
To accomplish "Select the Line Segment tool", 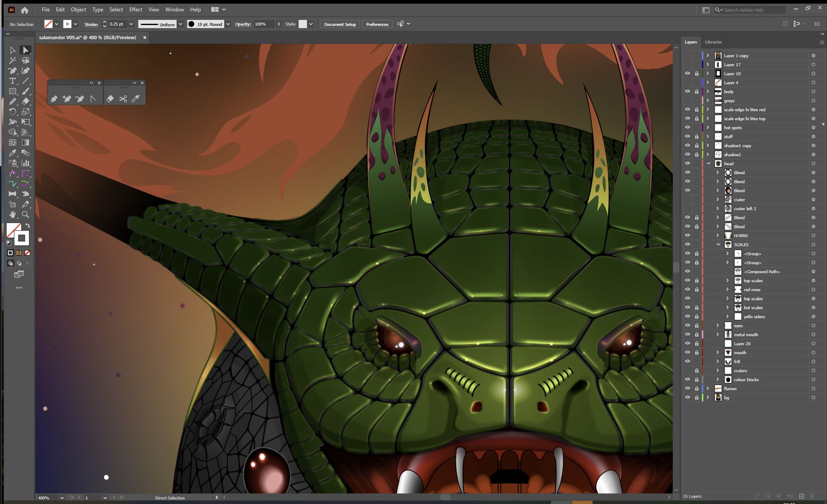I will (26, 81).
